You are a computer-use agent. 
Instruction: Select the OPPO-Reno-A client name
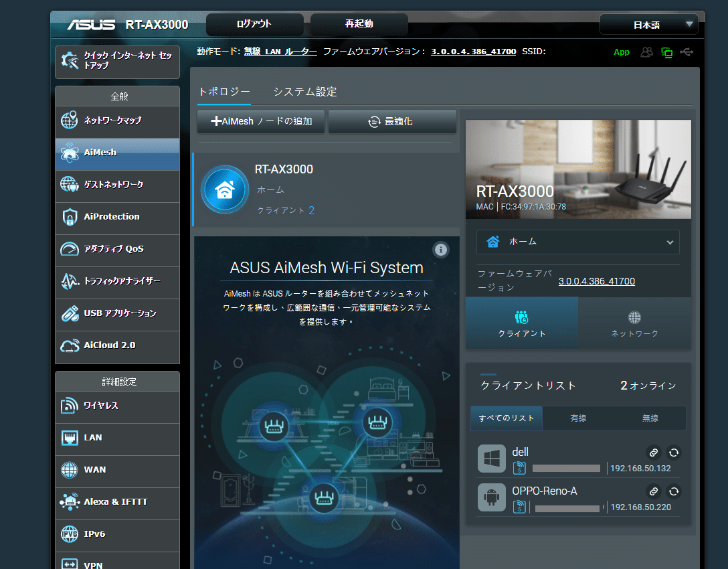point(544,491)
